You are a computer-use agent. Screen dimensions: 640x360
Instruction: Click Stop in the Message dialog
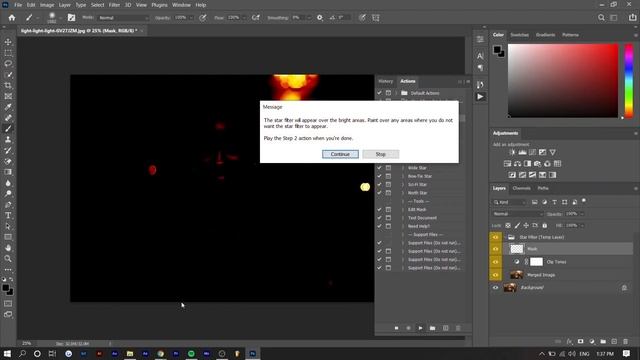381,154
